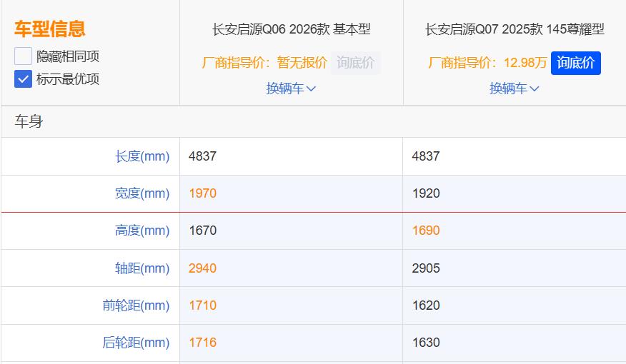Click greyed 询底价 button for Q06
Screen dimensions: 626x364
(x=355, y=63)
